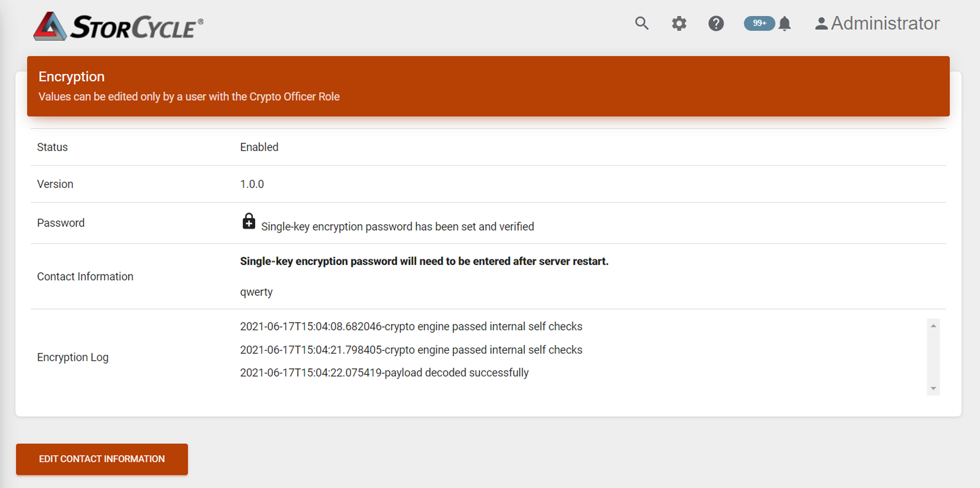This screenshot has width=980, height=488.
Task: Click the 99+ notification badge
Action: pyautogui.click(x=759, y=23)
